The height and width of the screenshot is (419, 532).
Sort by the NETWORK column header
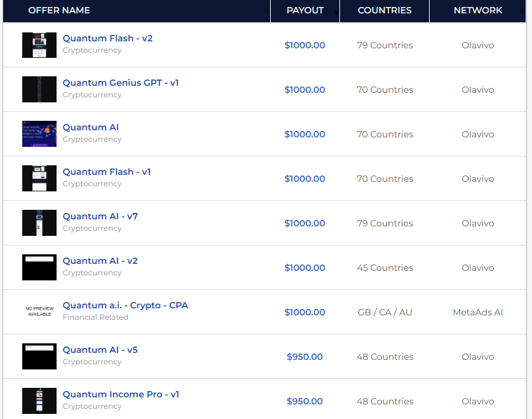[478, 11]
